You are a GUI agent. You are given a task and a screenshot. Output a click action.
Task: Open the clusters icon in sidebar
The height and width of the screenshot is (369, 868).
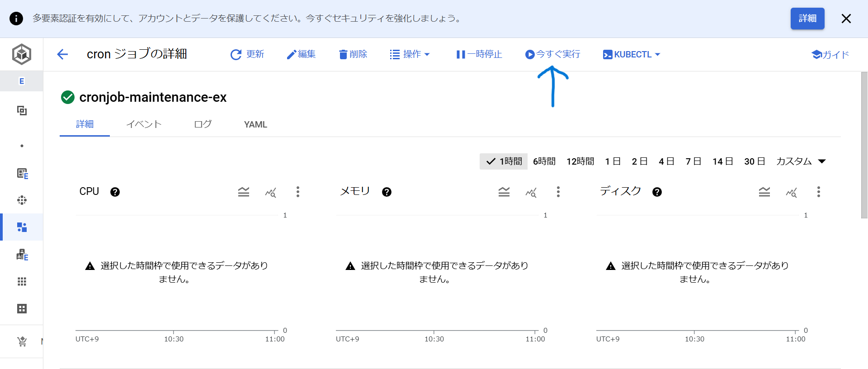(x=22, y=110)
